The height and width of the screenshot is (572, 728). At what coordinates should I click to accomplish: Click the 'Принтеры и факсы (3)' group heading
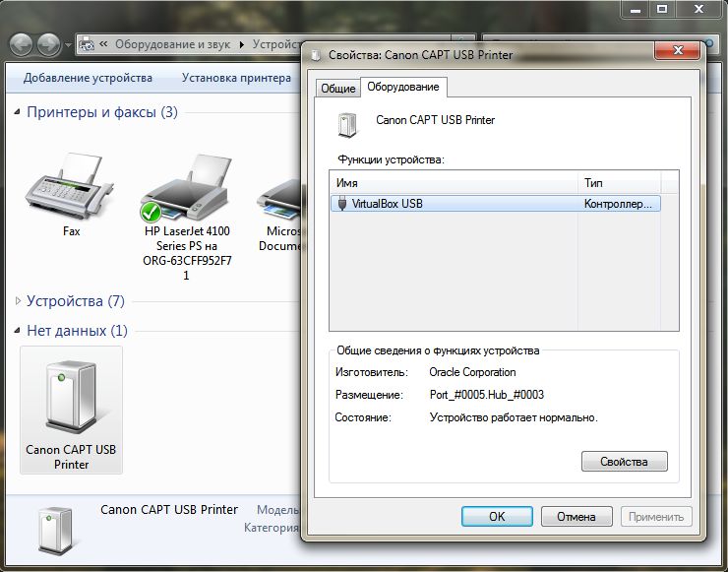[x=102, y=112]
